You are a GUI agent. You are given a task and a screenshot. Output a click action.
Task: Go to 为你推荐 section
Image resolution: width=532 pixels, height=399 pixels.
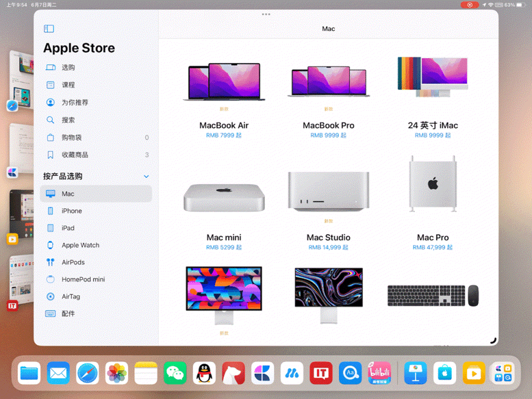(x=96, y=103)
